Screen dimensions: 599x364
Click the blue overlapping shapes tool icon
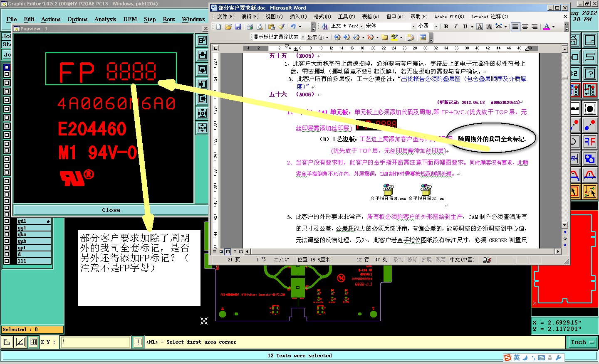(590, 158)
